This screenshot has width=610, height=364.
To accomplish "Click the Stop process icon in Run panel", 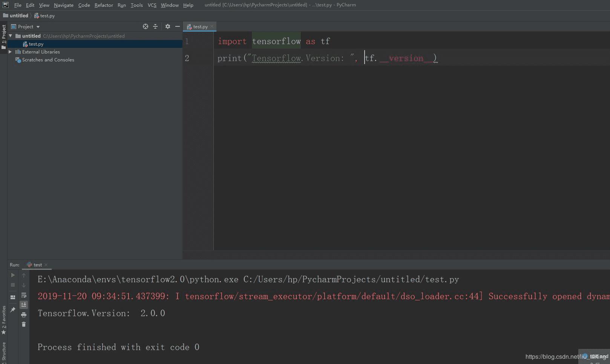I will [x=13, y=285].
